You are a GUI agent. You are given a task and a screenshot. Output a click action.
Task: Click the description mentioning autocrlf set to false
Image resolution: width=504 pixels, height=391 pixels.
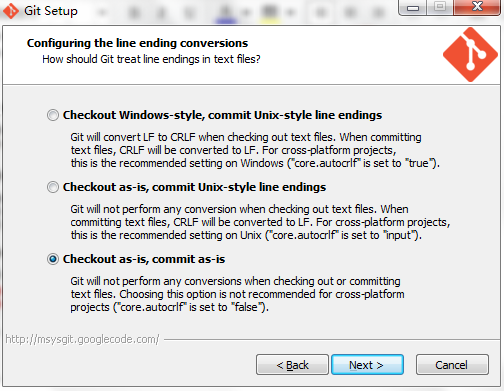pos(237,294)
